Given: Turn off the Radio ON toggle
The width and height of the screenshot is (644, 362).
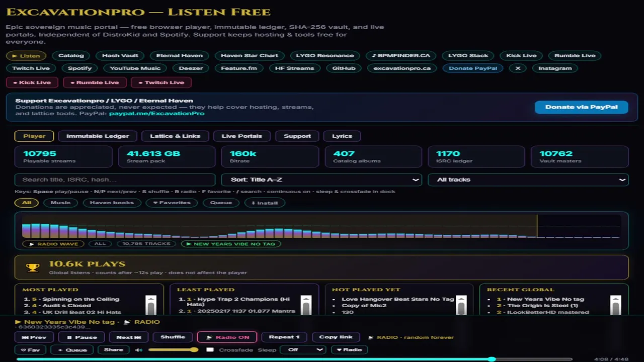Looking at the screenshot, I should point(227,337).
